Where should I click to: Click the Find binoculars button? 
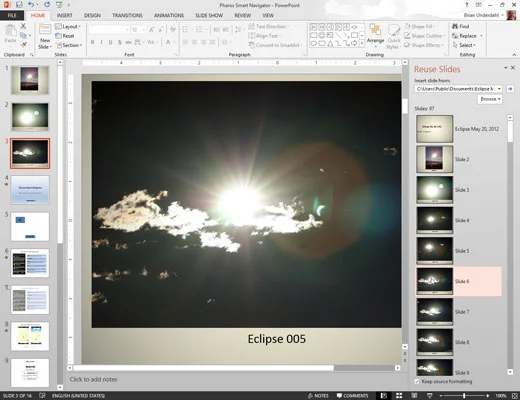coord(461,26)
